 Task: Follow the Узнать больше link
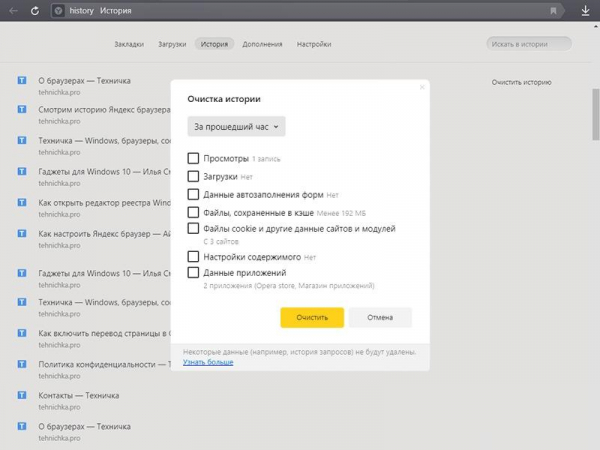tap(208, 362)
